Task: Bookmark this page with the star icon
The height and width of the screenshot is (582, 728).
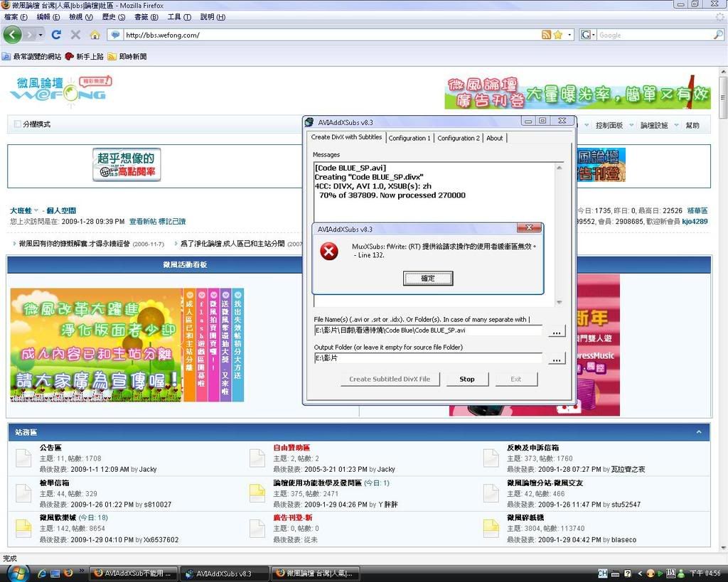Action: [557, 35]
